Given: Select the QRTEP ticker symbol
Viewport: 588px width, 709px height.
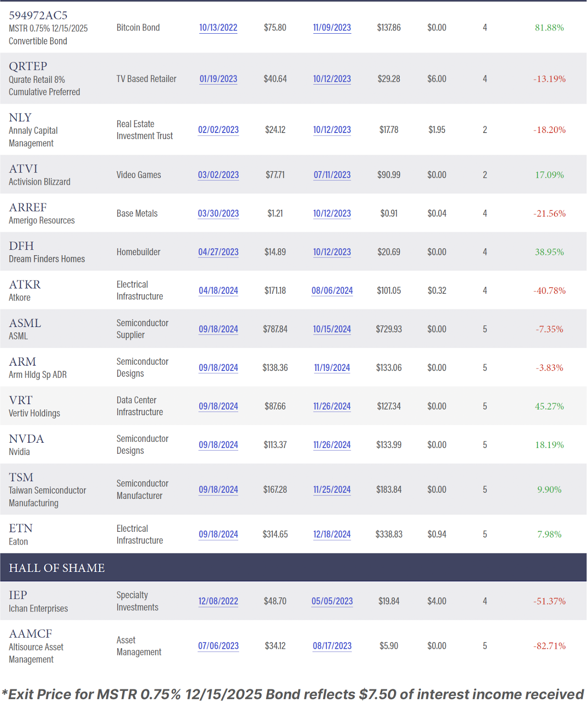Looking at the screenshot, I should click(x=28, y=66).
